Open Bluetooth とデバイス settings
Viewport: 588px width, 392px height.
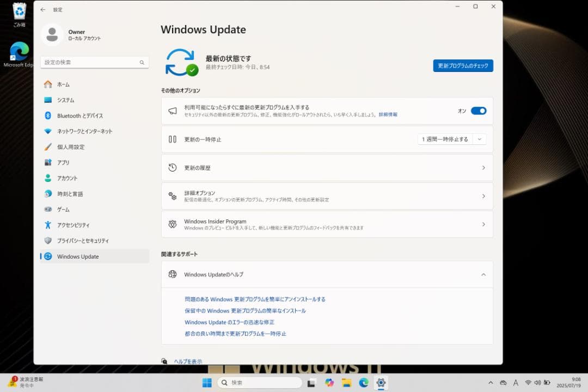[x=95, y=115]
